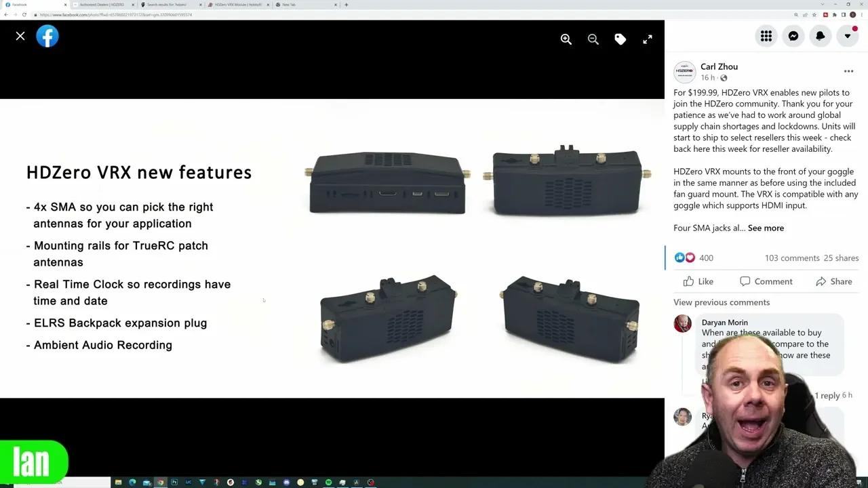868x488 pixels.
Task: Switch to the Authorized Dealers HDZero tab
Action: tap(102, 5)
